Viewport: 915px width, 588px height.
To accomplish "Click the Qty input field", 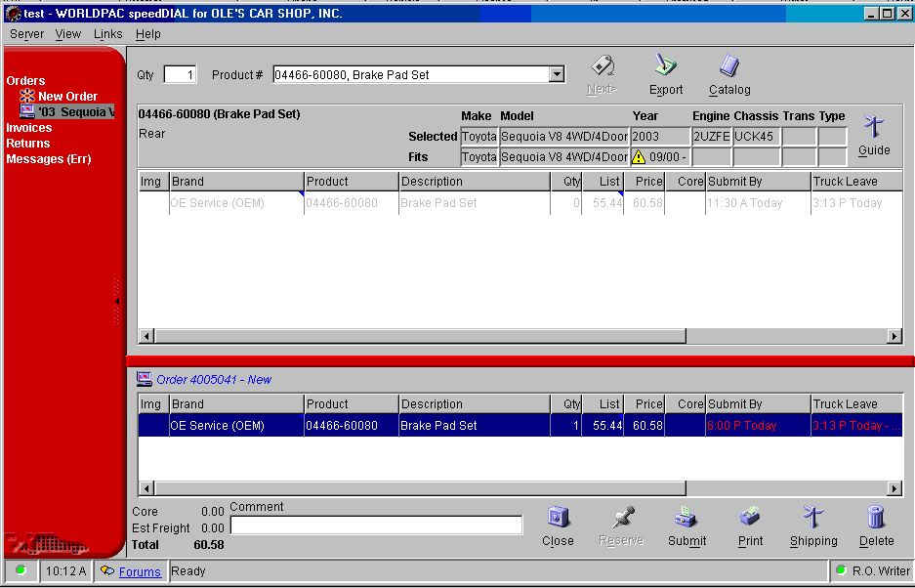I will (x=180, y=75).
